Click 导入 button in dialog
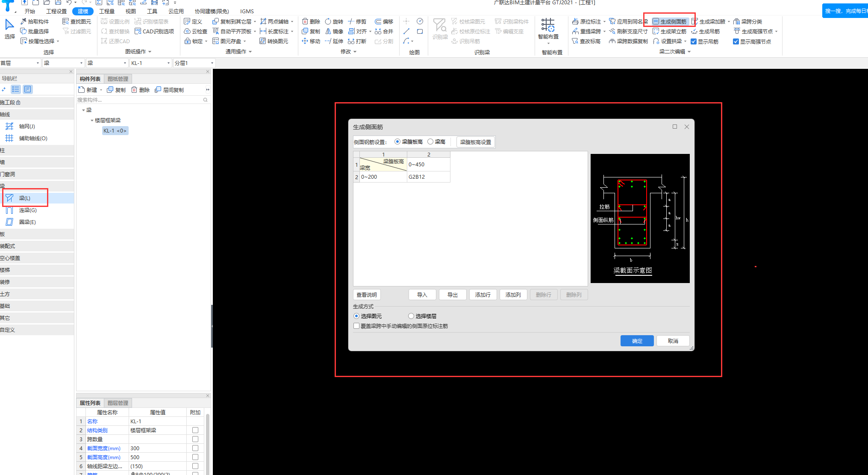 coord(422,294)
